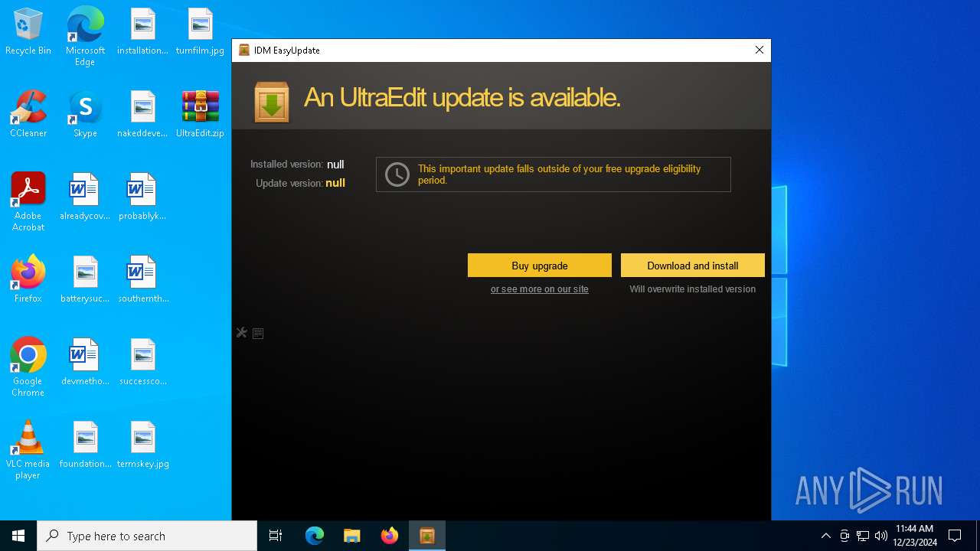Screen dimensions: 980x551
Task: Click the volume speaker tray icon
Action: 881,536
